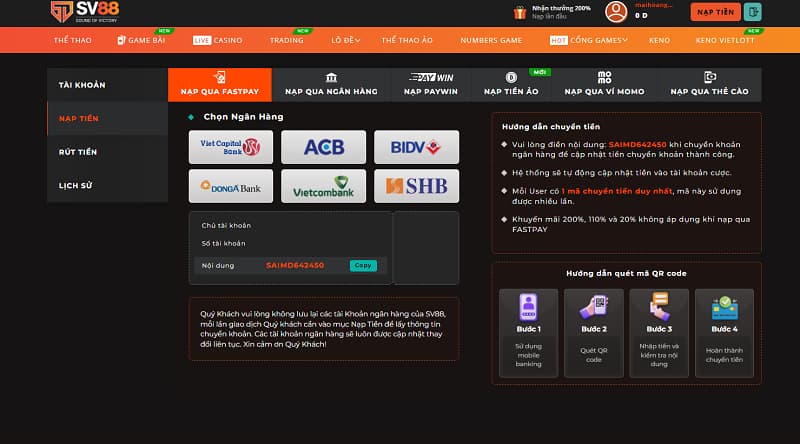Switch to Nạp Qua Ngân Hàng tab
The image size is (800, 444).
(x=331, y=85)
